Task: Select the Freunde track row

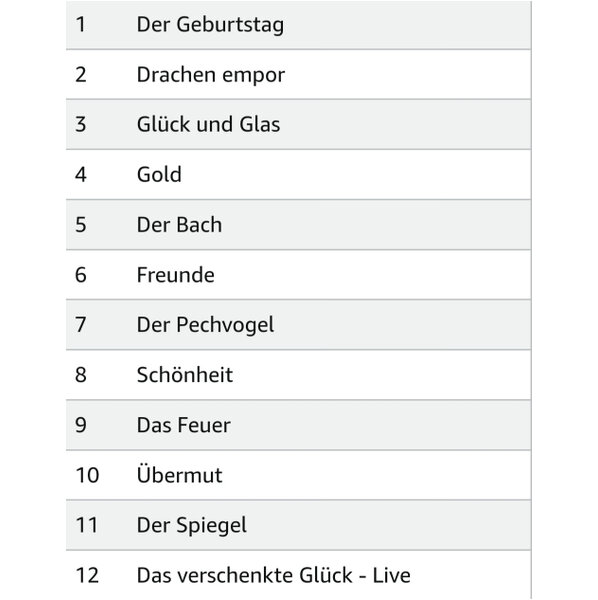Action: 298,275
